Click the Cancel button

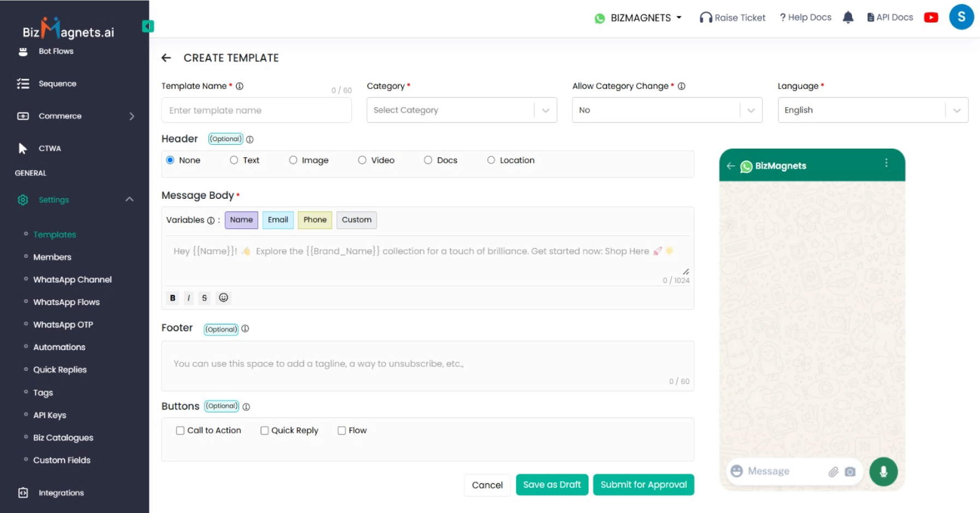click(487, 485)
